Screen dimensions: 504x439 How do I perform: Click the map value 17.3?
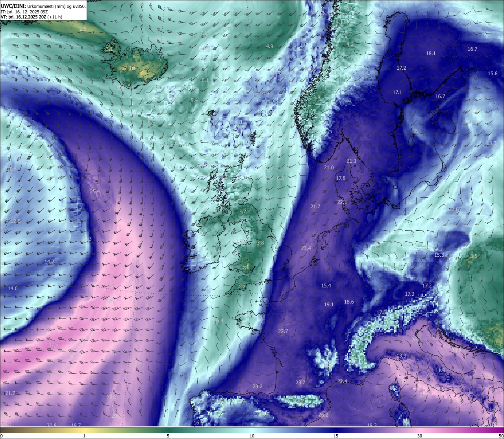409,294
